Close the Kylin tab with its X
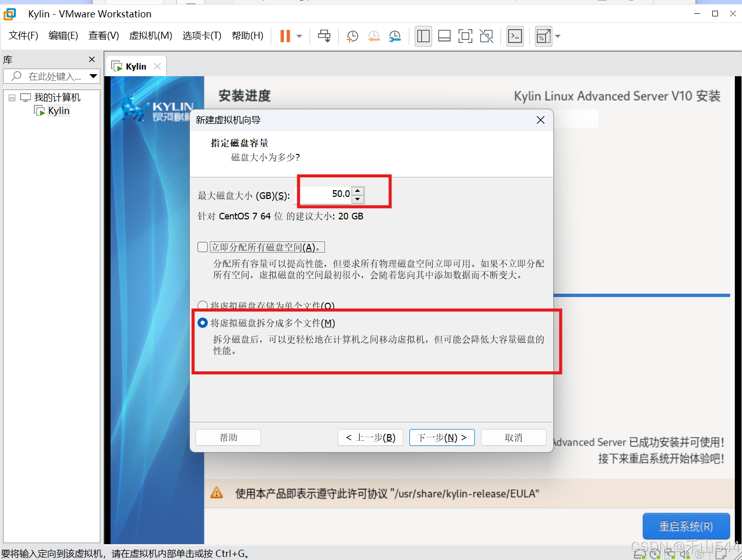 (x=157, y=66)
